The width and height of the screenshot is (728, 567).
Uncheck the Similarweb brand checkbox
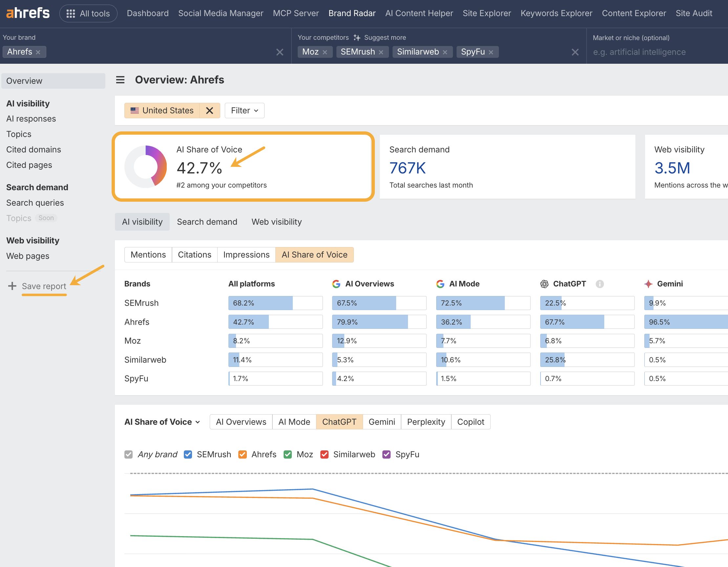coord(325,454)
